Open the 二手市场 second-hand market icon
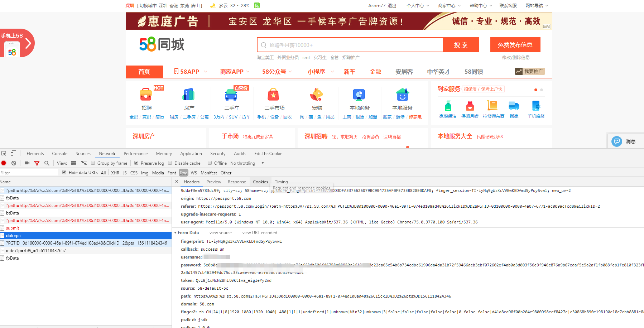The image size is (644, 328). tap(274, 95)
